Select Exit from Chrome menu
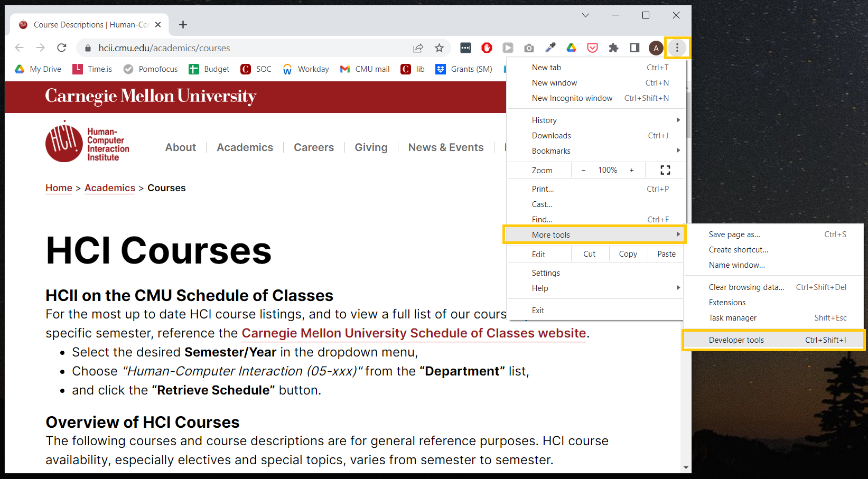 coord(596,311)
